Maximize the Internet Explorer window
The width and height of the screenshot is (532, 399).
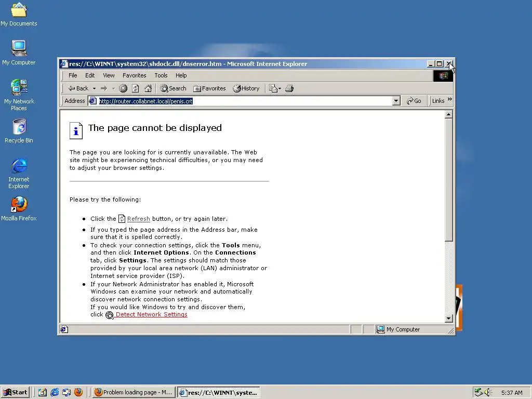440,64
